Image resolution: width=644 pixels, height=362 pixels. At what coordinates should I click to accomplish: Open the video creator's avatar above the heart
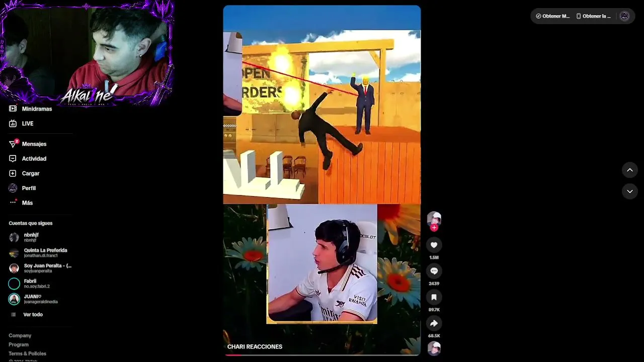coord(434,219)
